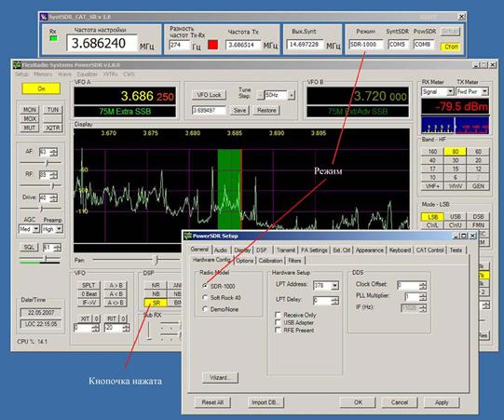The image size is (504, 420).
Task: Click the Import DB button
Action: [x=266, y=402]
